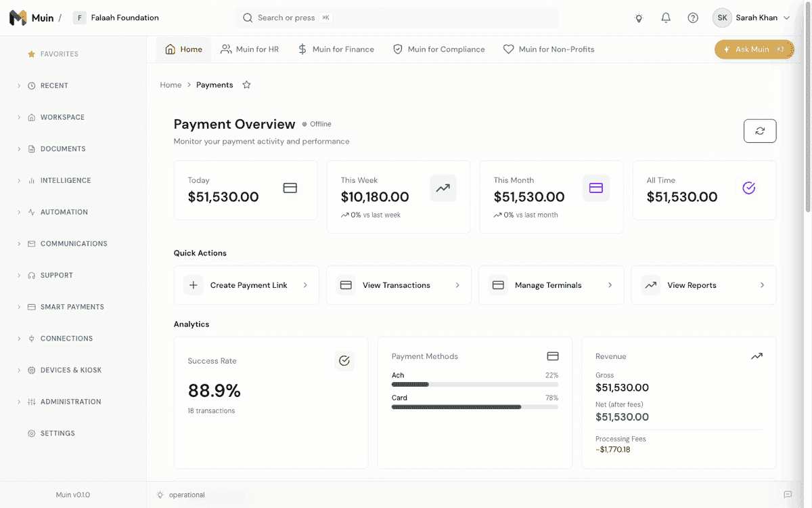Expand the Connections sidebar section

tap(19, 339)
